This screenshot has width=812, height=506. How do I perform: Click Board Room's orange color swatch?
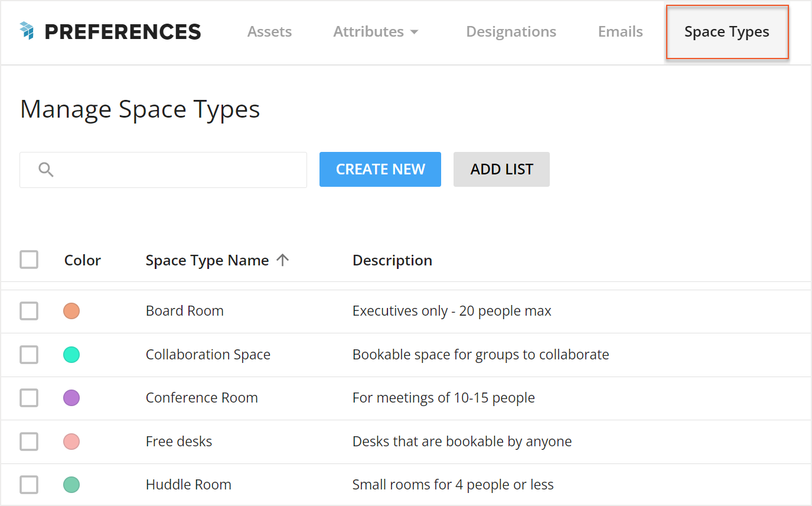click(x=71, y=310)
